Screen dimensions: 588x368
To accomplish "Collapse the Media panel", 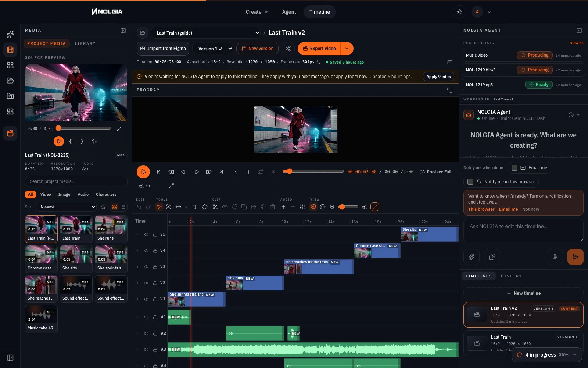I will coord(123,31).
